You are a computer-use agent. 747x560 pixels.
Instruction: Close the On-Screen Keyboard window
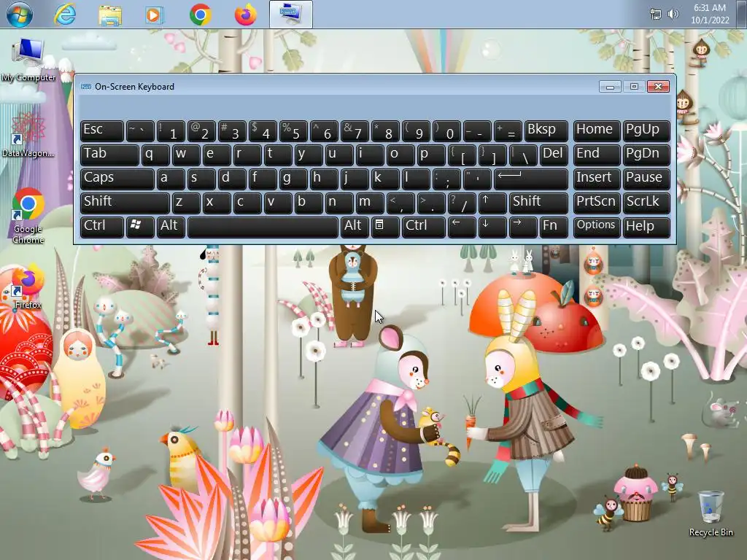[658, 87]
